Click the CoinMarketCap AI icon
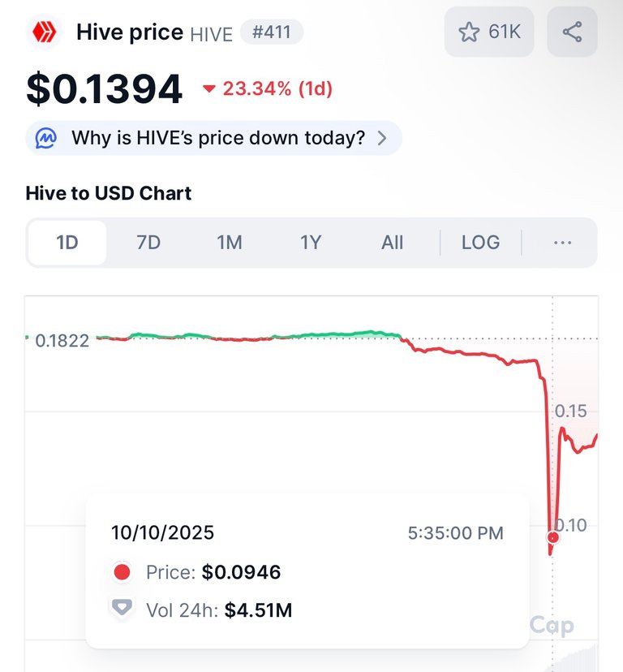Image resolution: width=623 pixels, height=672 pixels. point(46,138)
